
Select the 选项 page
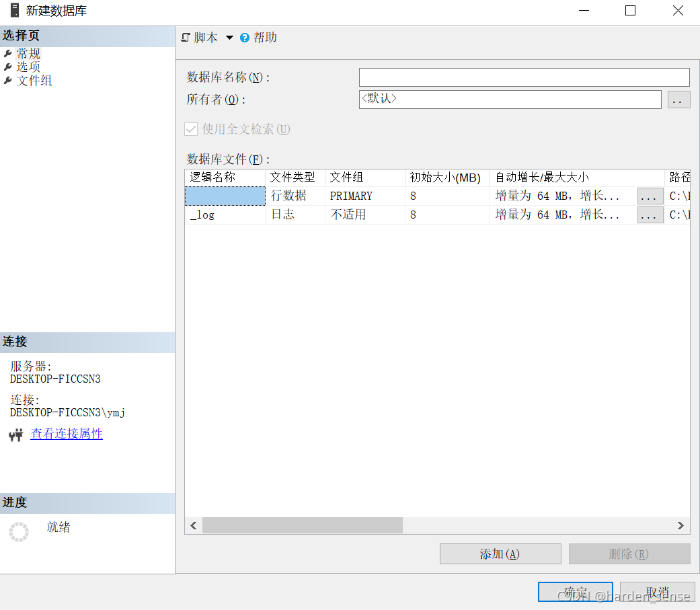[28, 67]
